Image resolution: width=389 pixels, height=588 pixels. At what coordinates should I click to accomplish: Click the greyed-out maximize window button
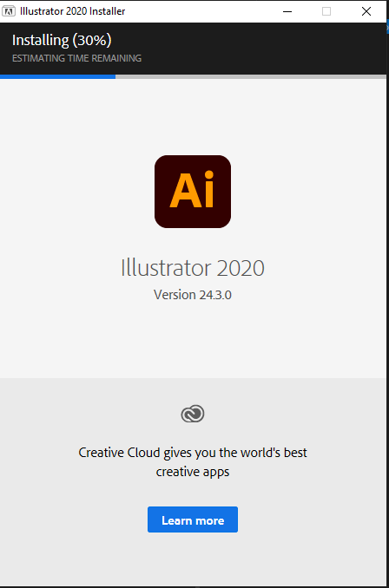click(326, 11)
